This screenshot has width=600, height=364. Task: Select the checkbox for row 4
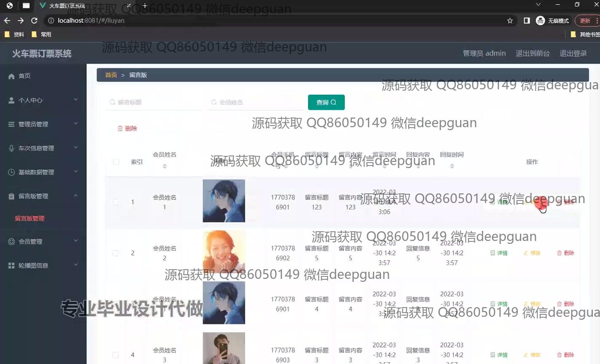[115, 355]
